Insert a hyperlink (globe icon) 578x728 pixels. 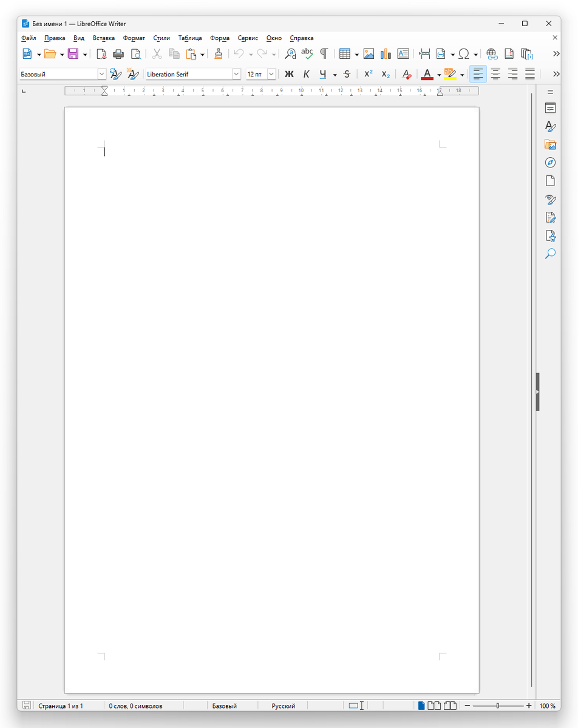point(492,54)
